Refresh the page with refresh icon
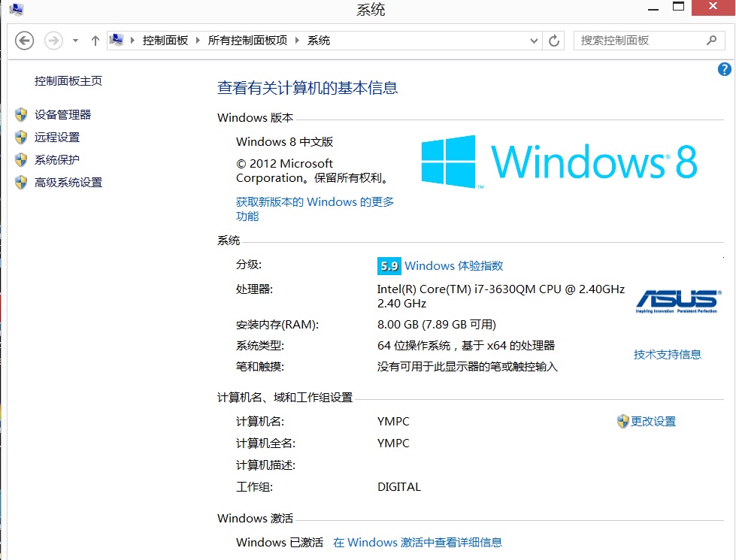Viewport: 736px width, 560px height. (554, 41)
